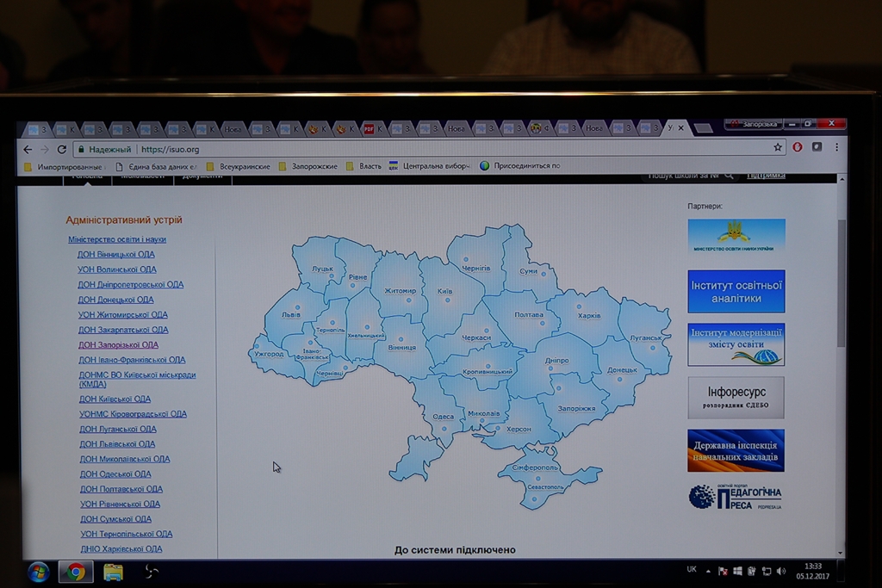Select the Одеса region on the map
The width and height of the screenshot is (882, 588).
(443, 417)
